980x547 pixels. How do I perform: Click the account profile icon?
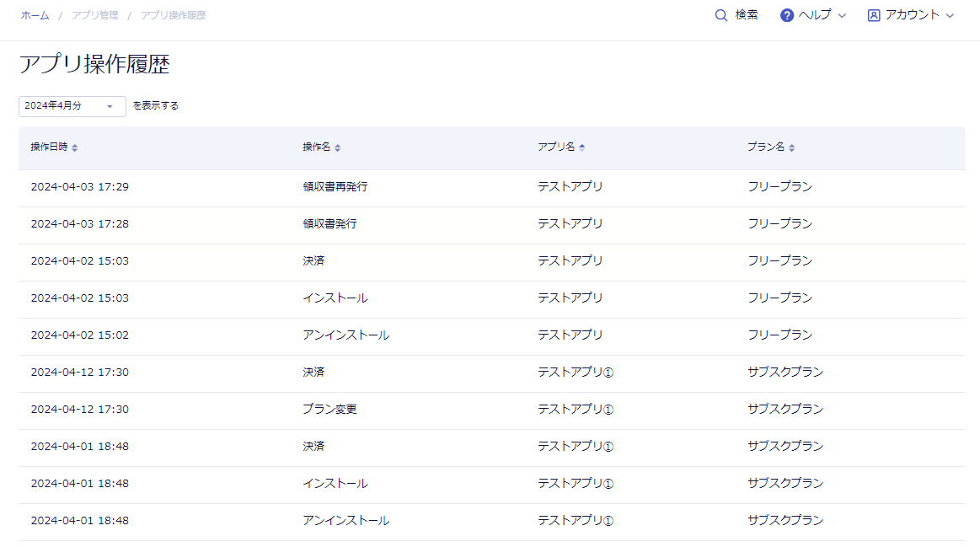click(x=874, y=15)
